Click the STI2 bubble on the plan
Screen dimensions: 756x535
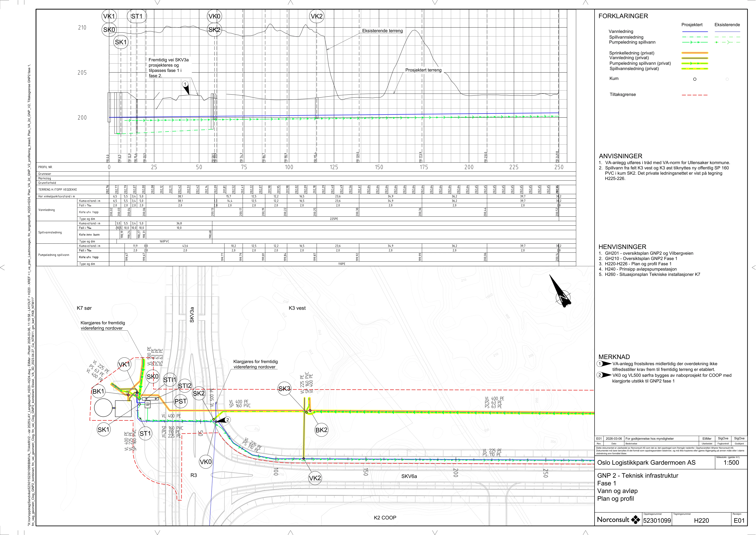click(x=185, y=386)
